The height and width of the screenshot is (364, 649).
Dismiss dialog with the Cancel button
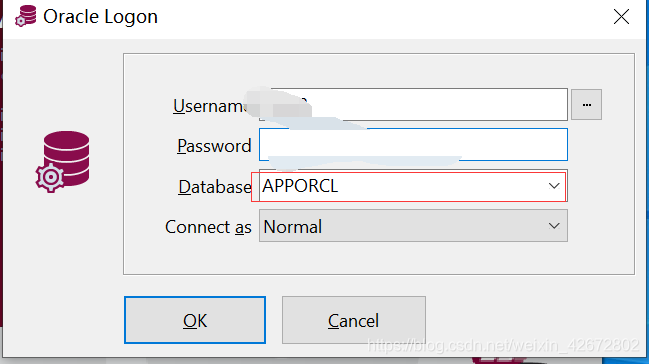(x=353, y=320)
